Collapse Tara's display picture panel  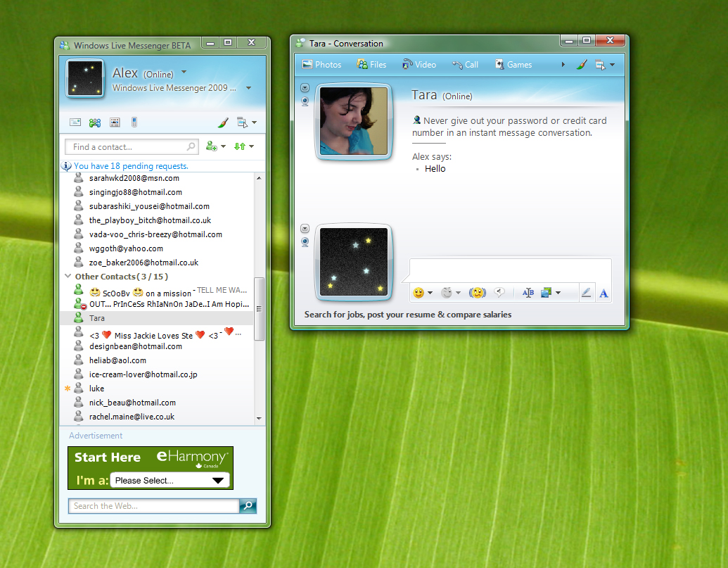[x=305, y=87]
